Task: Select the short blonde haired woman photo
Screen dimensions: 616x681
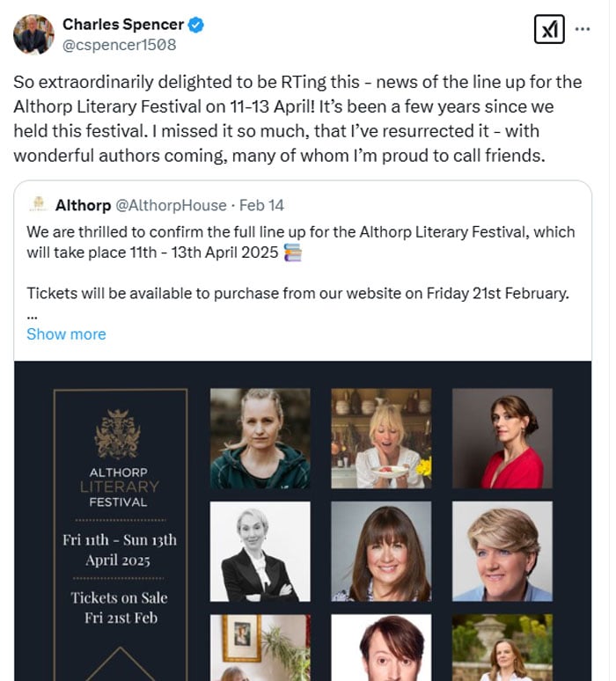Action: 502,551
